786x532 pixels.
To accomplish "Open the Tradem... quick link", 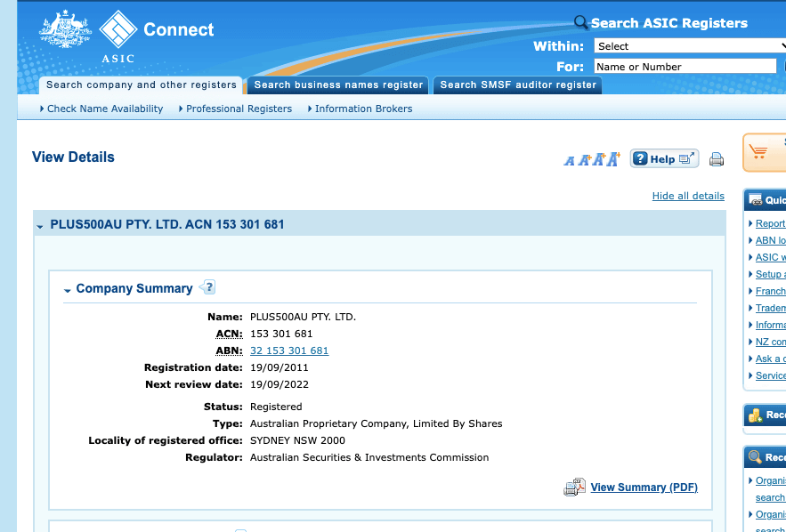I will click(x=771, y=308).
